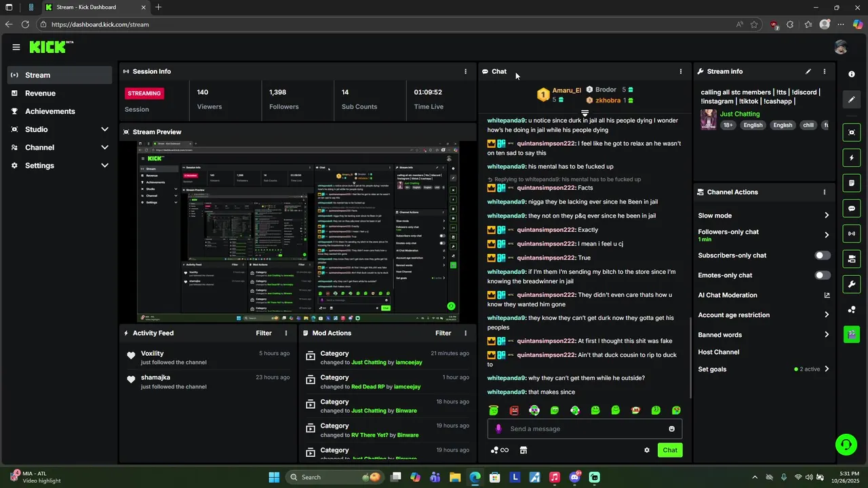Edit stream info with the pencil icon
This screenshot has height=488, width=868.
click(808, 71)
